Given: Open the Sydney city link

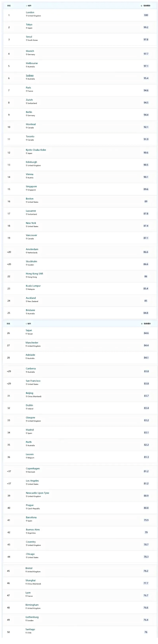Looking at the screenshot, I should 30,75.
